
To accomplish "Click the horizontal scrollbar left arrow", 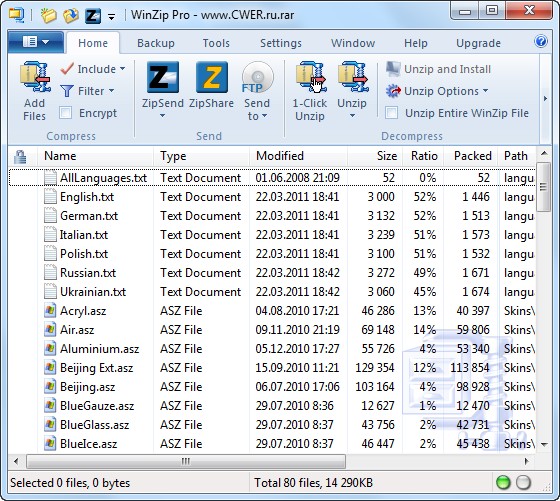I will point(16,461).
